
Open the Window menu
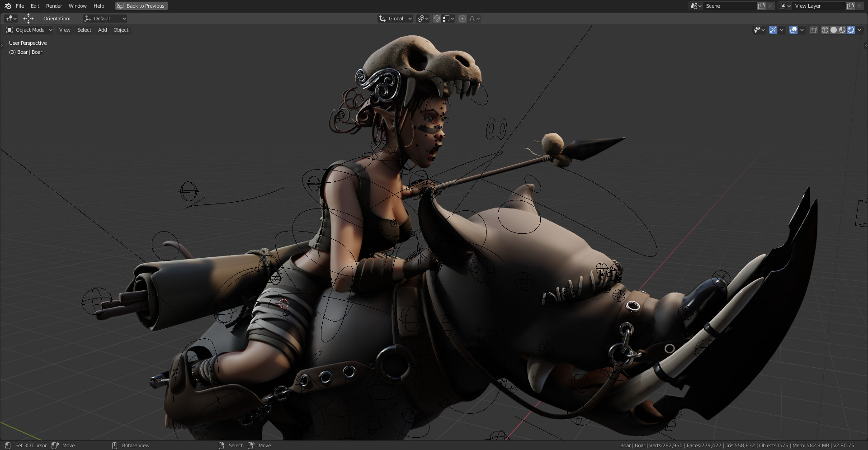77,6
